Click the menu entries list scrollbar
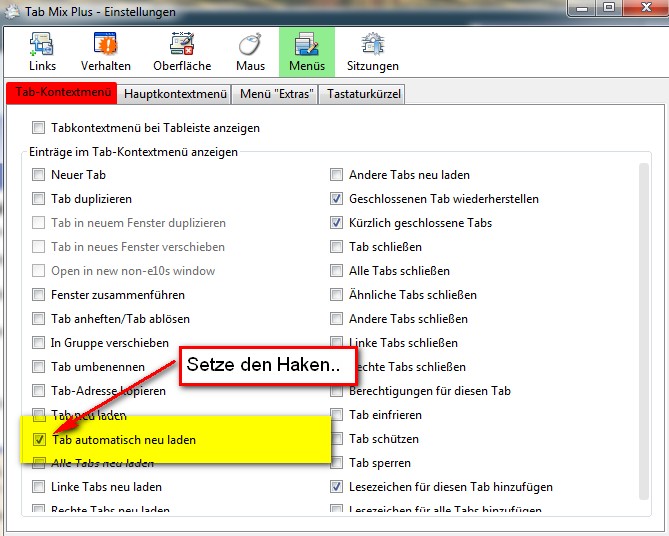 pos(644,331)
